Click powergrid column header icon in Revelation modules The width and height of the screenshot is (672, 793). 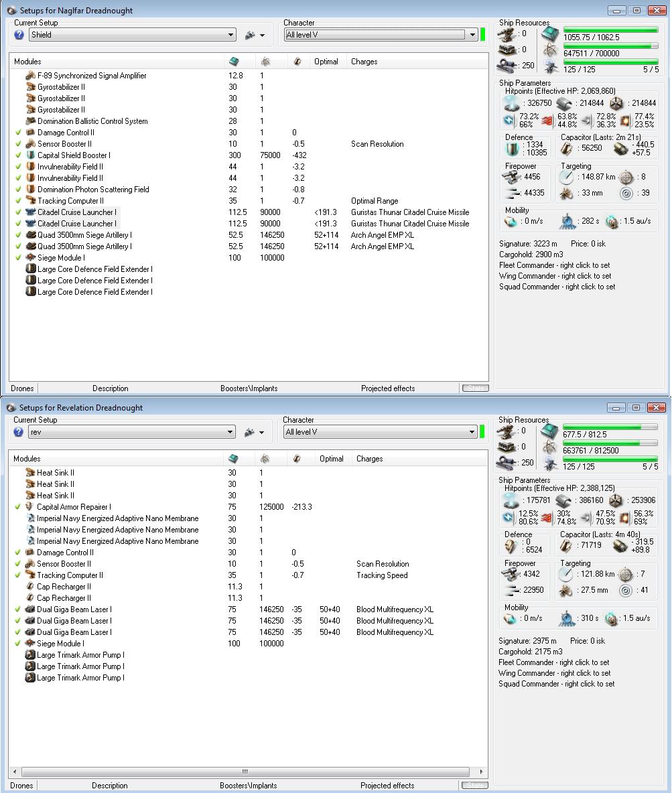pos(265,458)
